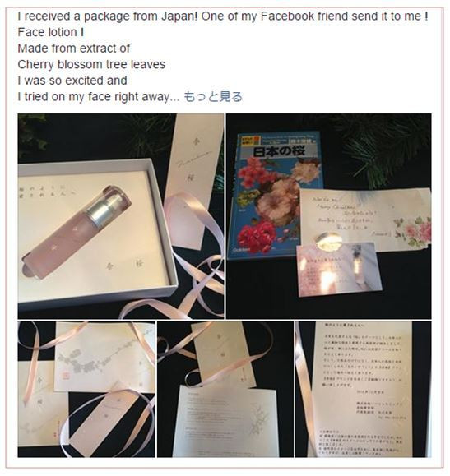
Task: Click the "I was so excited and" text line
Action: point(72,81)
